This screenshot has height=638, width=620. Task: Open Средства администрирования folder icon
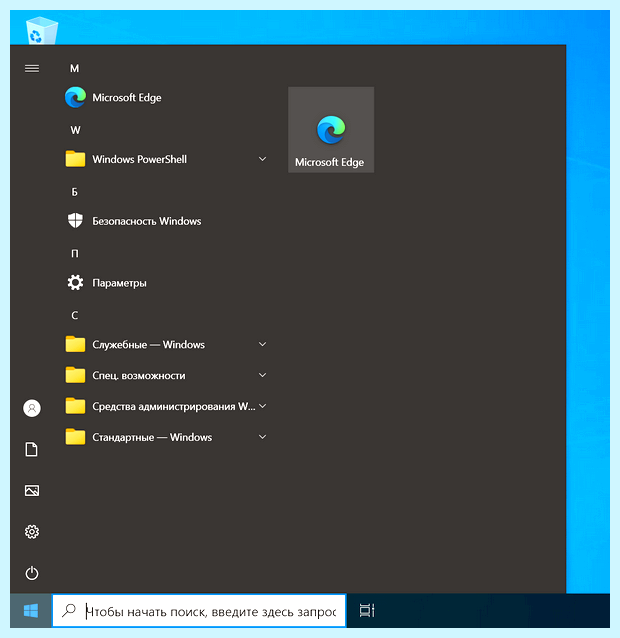[x=75, y=406]
